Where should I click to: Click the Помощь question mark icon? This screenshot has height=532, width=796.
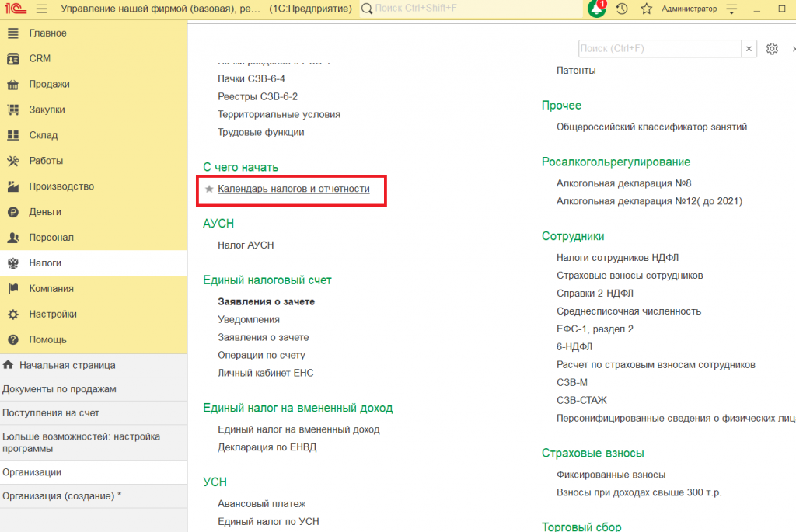coord(13,340)
